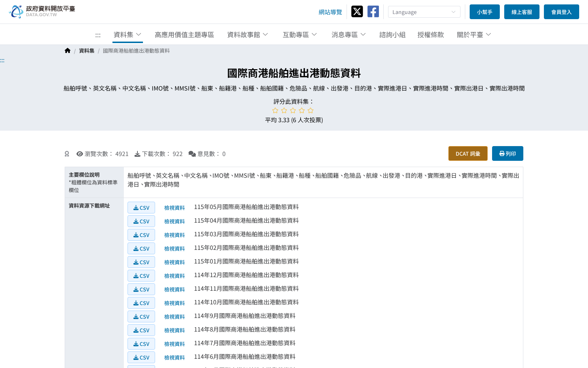The height and width of the screenshot is (368, 588).
Task: Rate dataset with the fourth star
Action: [x=302, y=110]
